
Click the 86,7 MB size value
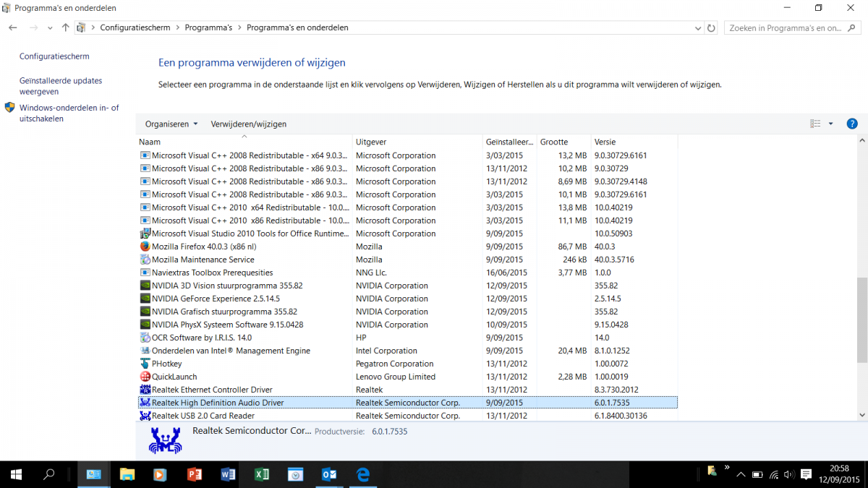572,247
